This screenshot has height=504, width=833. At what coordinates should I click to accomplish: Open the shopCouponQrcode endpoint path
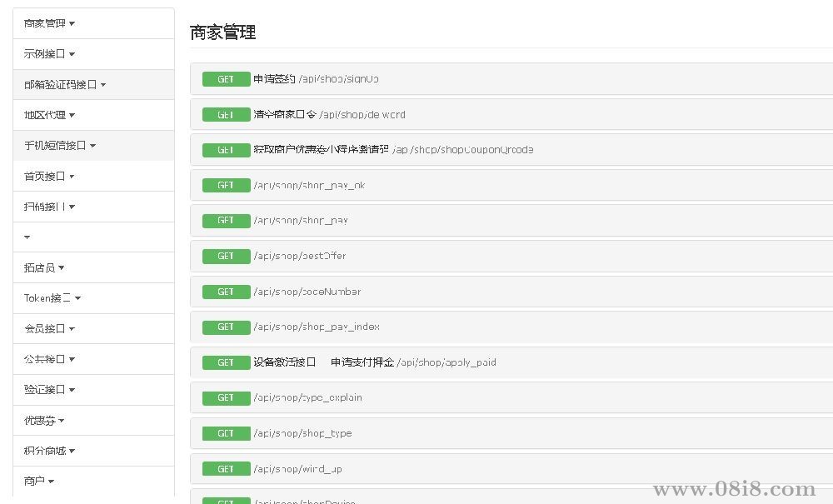pyautogui.click(x=462, y=150)
